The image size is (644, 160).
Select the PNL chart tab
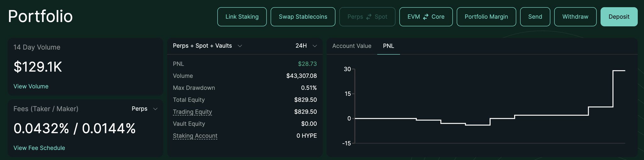388,46
